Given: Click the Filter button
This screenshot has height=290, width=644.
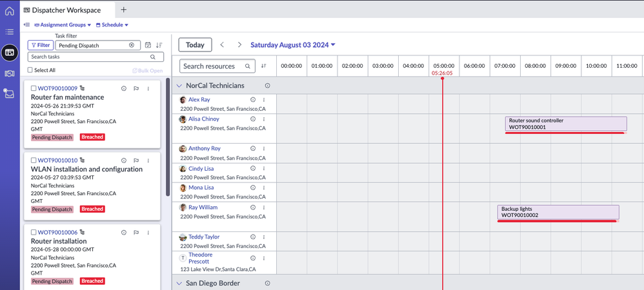Looking at the screenshot, I should click(41, 45).
